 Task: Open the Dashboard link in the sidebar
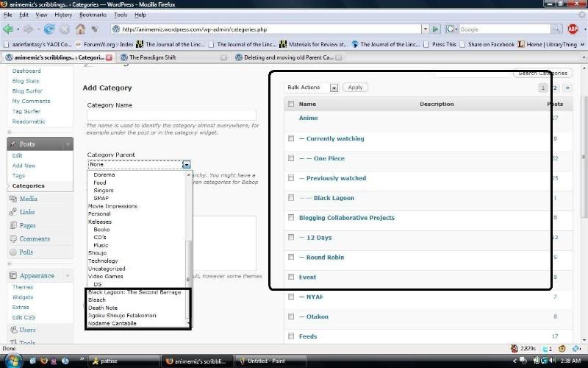point(26,71)
